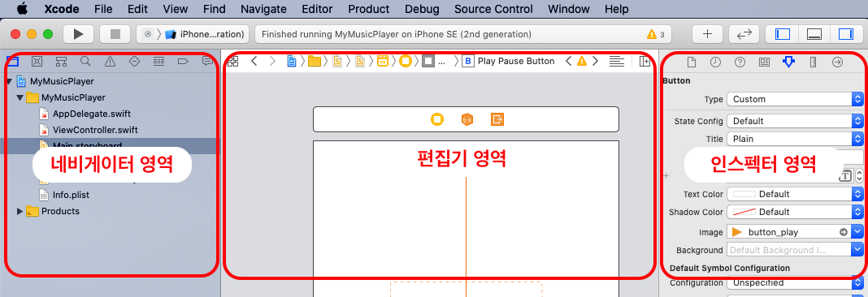Open the scheme and device selector
The image size is (868, 297).
tap(193, 34)
